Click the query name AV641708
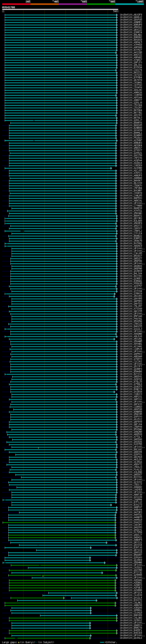The width and height of the screenshot is (146, 644). [8, 8]
